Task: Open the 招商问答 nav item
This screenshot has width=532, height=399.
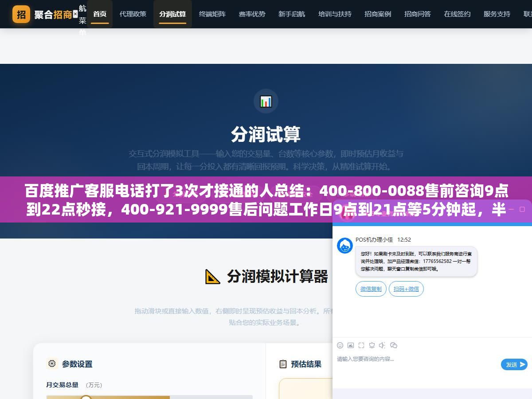Action: (418, 14)
